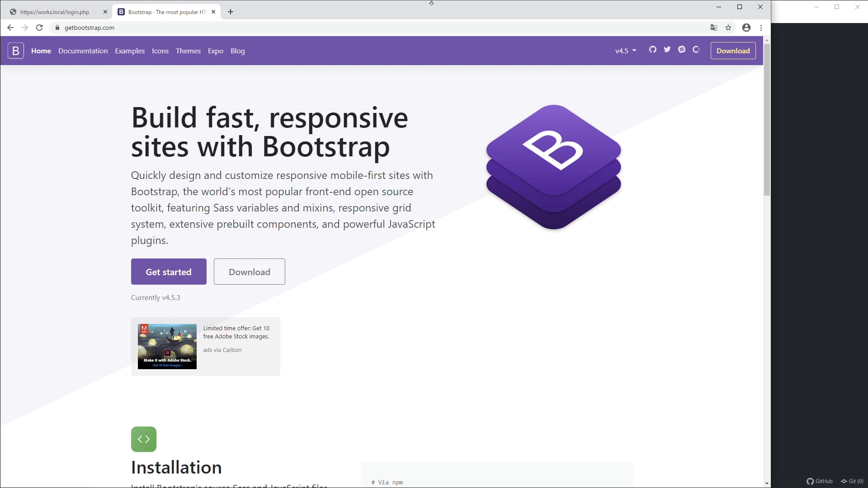Open the Chrome three-dot menu
The height and width of the screenshot is (488, 868).
point(761,28)
